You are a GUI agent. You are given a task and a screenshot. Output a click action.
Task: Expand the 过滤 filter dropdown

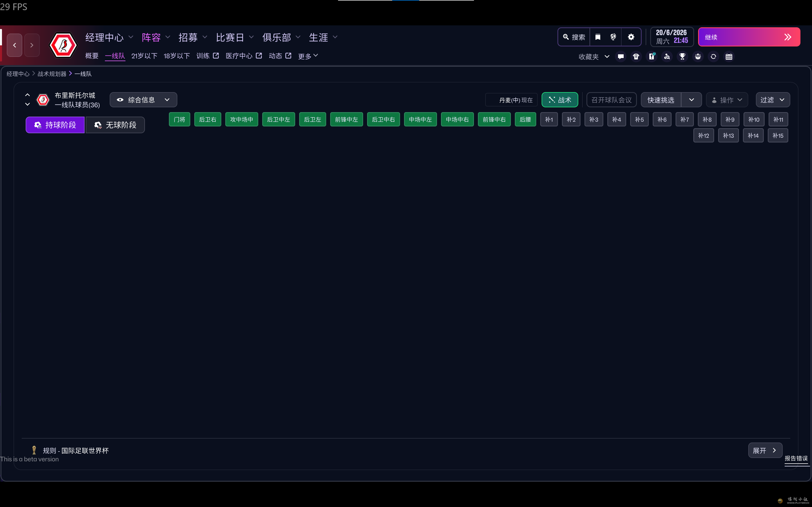click(773, 100)
